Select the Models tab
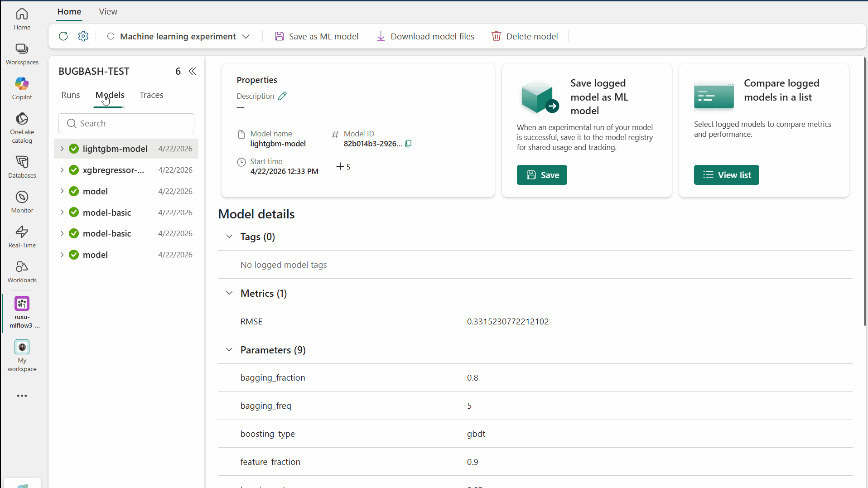The width and height of the screenshot is (868, 488). click(x=110, y=95)
